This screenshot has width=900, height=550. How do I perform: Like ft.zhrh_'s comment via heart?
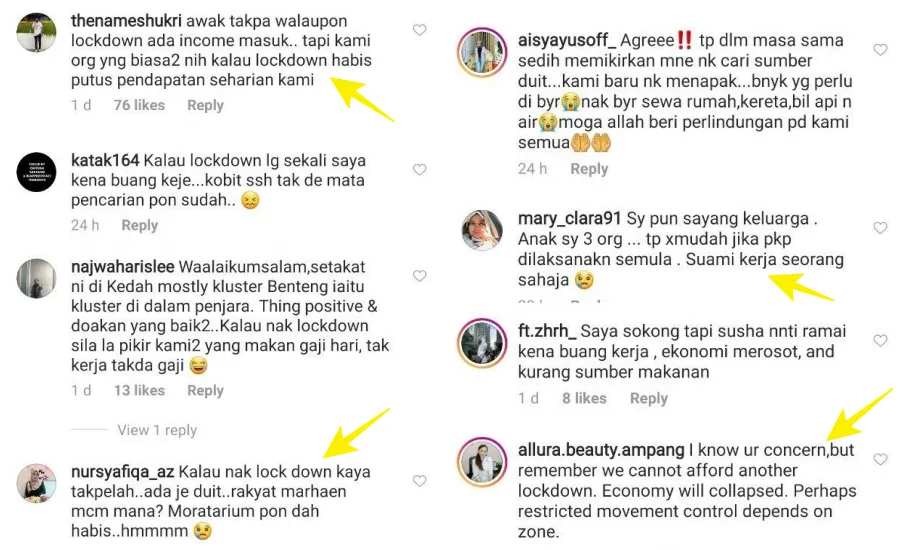pyautogui.click(x=880, y=340)
